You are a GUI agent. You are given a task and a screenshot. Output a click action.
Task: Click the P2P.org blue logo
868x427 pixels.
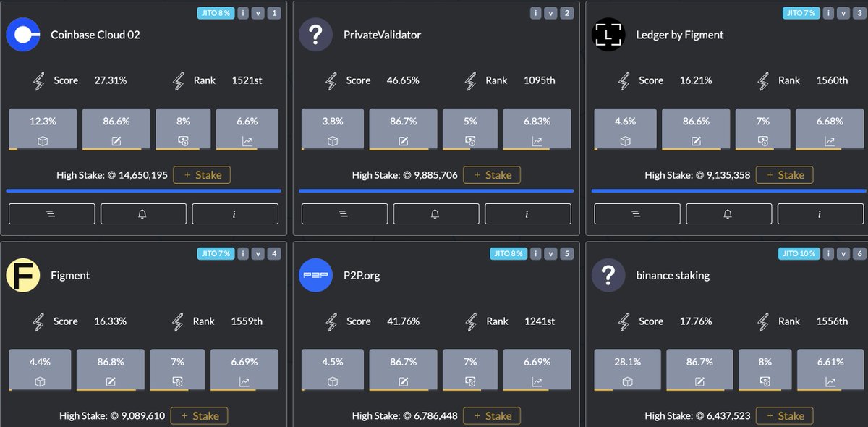point(315,276)
